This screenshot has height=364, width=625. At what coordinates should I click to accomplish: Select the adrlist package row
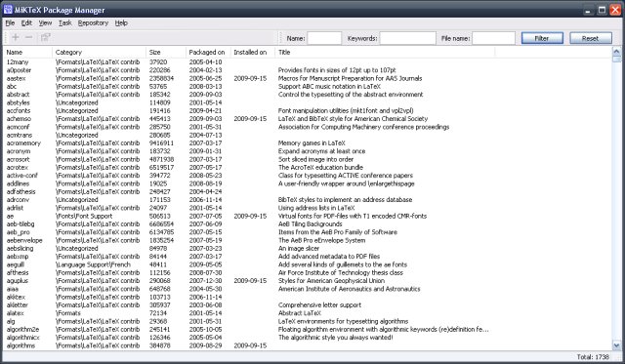click(308, 208)
